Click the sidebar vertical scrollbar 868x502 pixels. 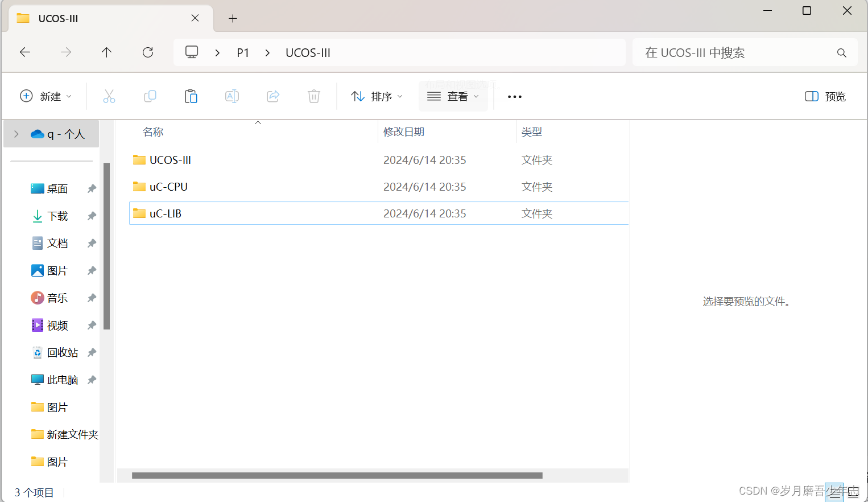coord(106,246)
